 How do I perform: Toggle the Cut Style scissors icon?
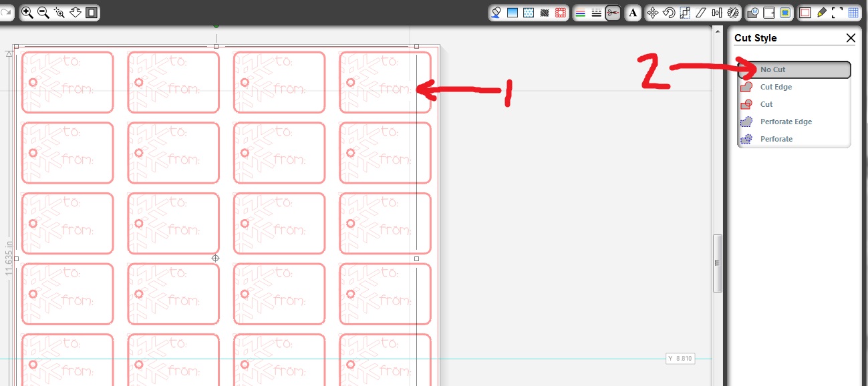(x=613, y=12)
